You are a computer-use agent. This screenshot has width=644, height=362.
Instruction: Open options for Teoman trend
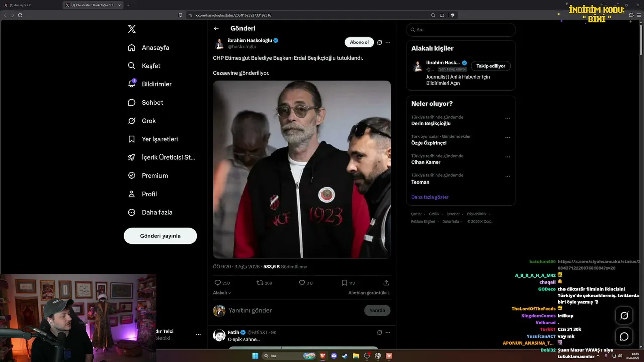507,176
